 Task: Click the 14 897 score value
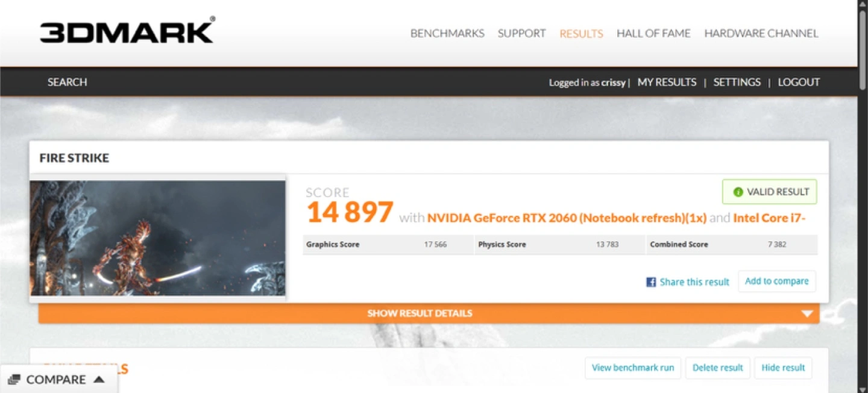tap(350, 212)
